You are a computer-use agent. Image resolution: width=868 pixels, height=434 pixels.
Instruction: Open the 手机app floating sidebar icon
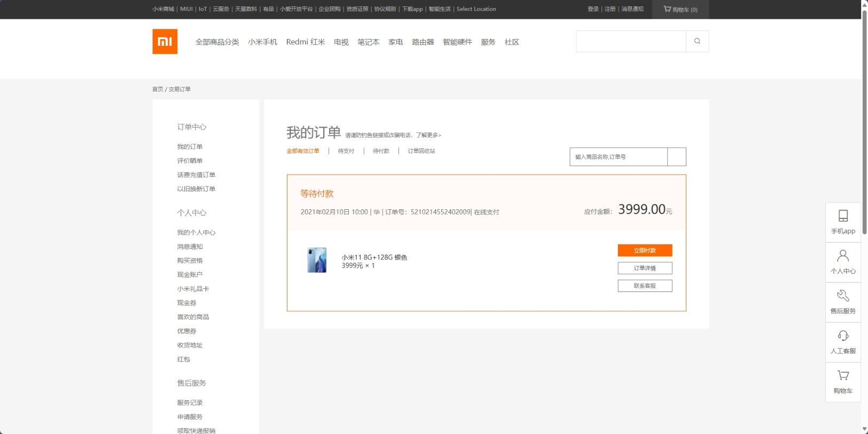(843, 222)
